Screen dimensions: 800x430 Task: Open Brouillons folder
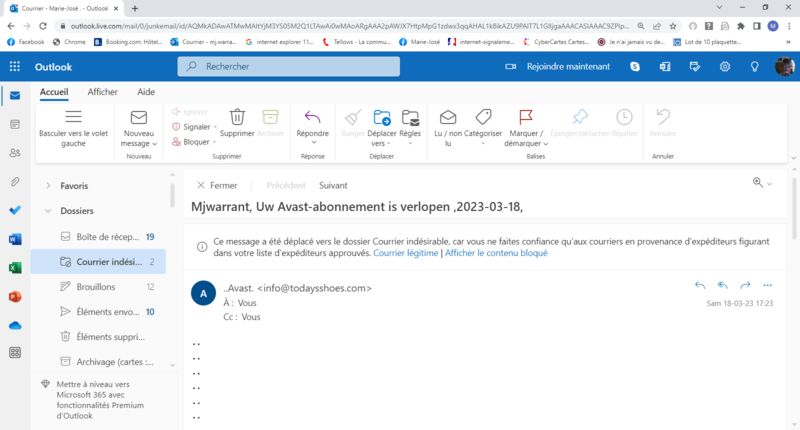[x=98, y=287]
